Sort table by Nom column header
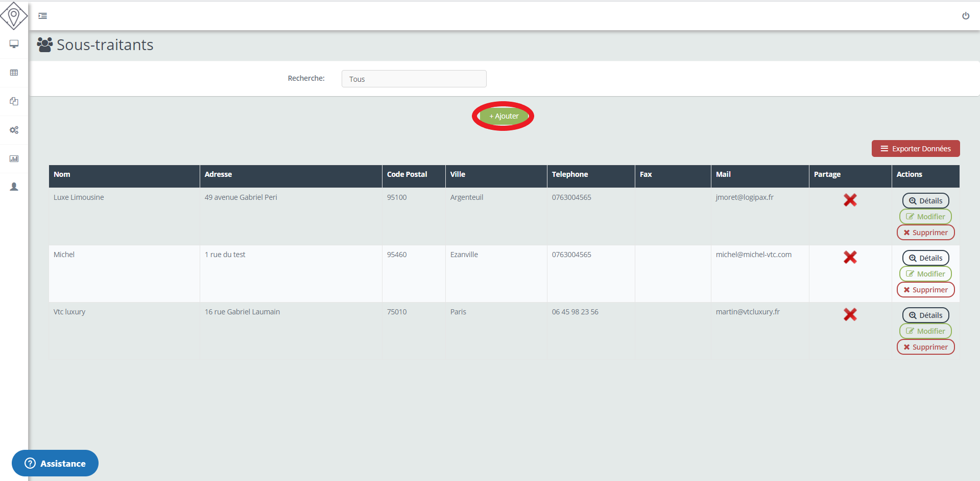The width and height of the screenshot is (980, 481). (62, 174)
